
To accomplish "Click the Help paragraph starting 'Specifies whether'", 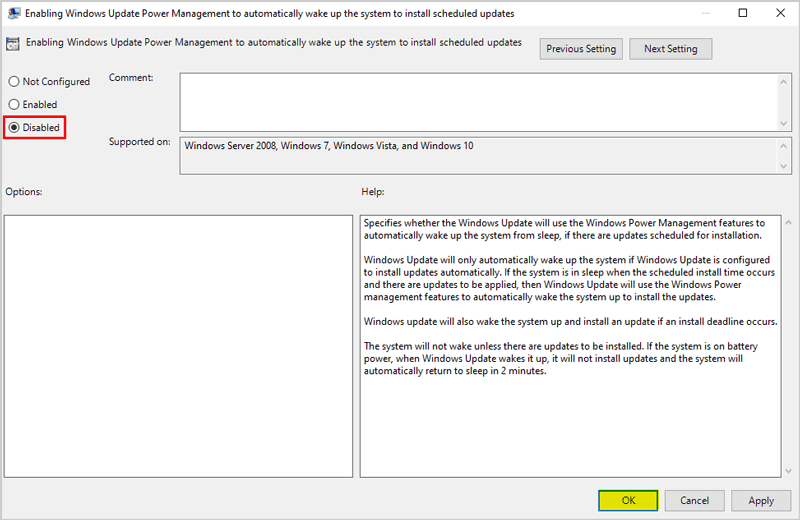I will 564,229.
